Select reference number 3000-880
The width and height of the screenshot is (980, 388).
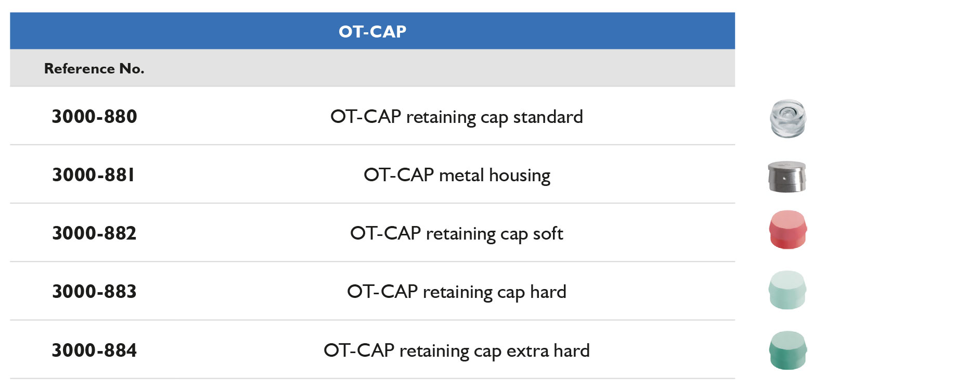click(94, 117)
